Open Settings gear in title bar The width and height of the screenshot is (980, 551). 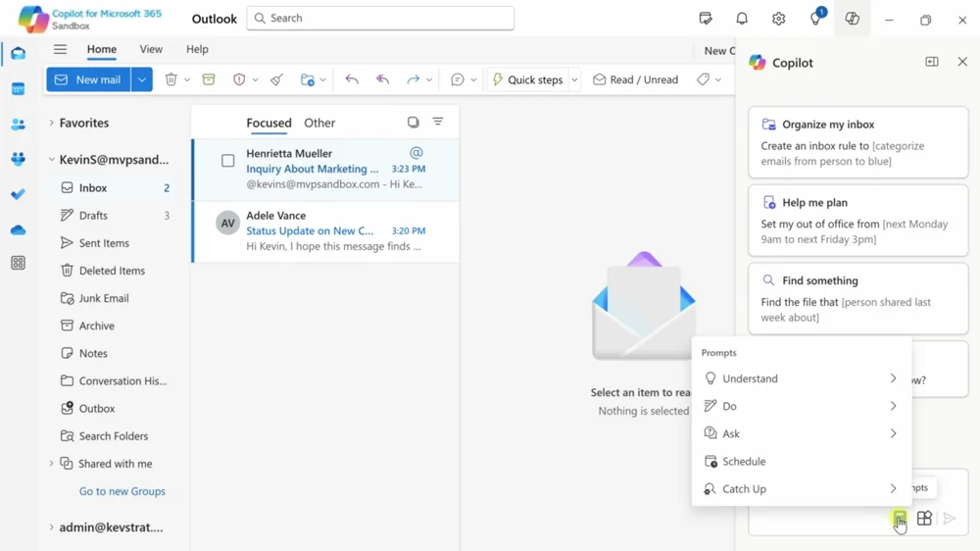pos(778,19)
